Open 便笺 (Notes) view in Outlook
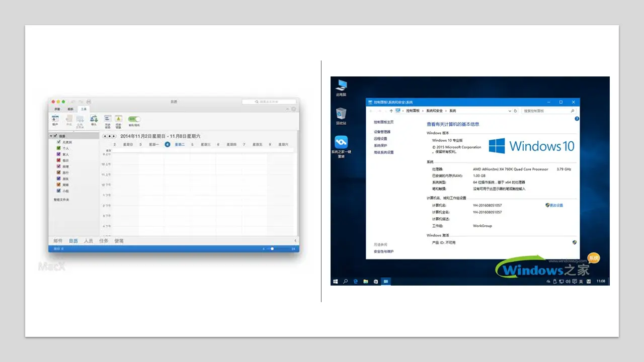The height and width of the screenshot is (362, 644). point(119,241)
